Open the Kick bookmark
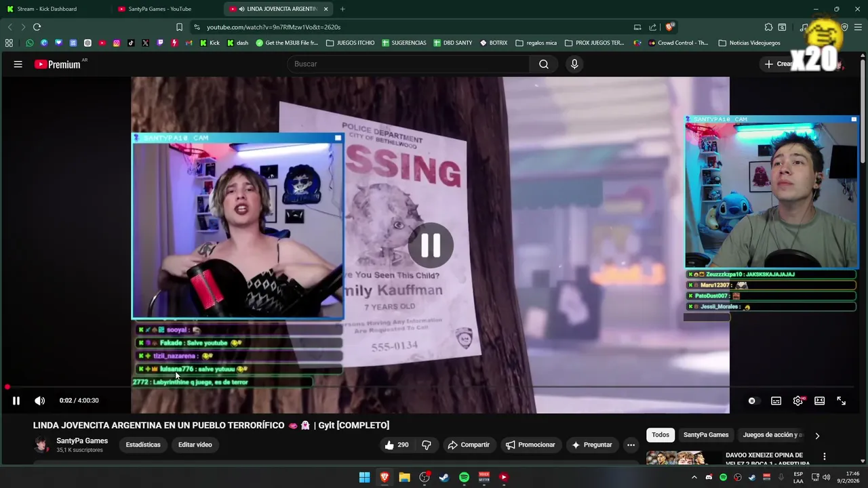This screenshot has height=488, width=868. 210,43
